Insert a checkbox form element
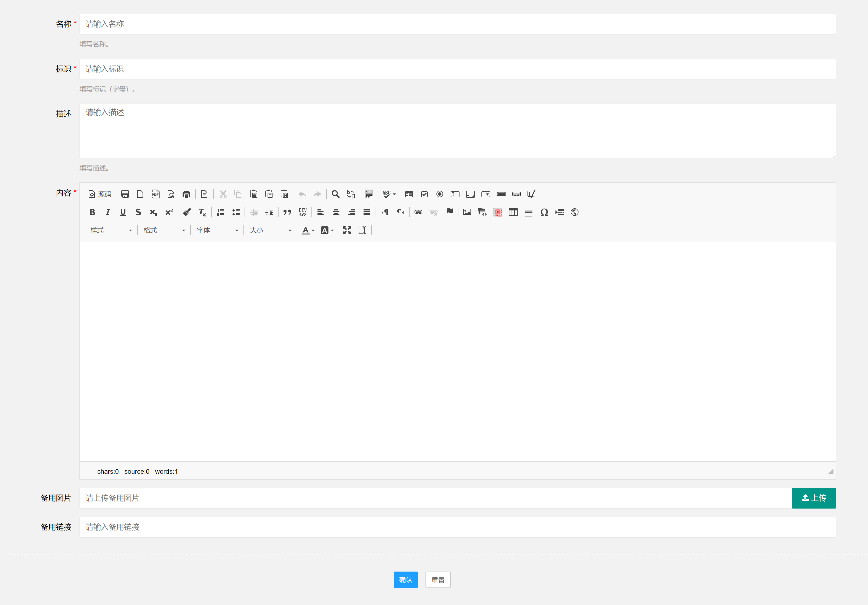868x605 pixels. click(x=424, y=194)
